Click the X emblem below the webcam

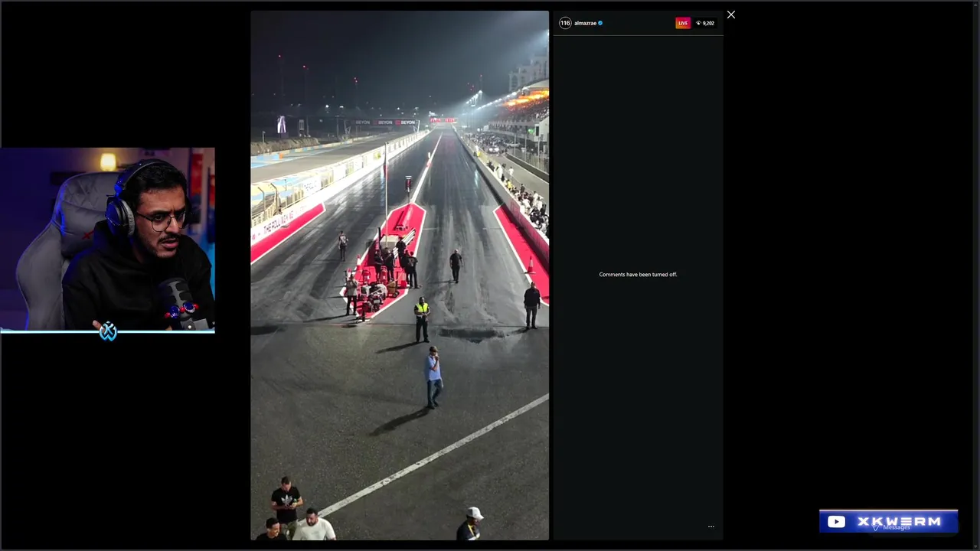(108, 331)
